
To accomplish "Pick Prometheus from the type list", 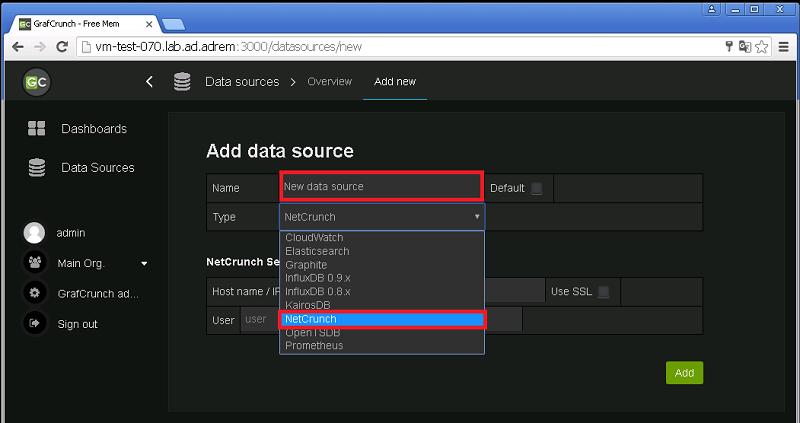I will coord(382,345).
